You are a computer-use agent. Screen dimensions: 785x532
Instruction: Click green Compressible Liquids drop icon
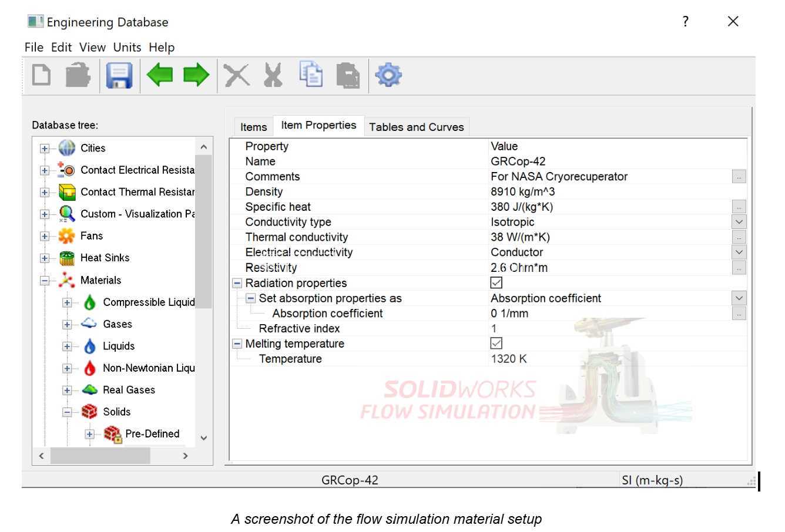click(89, 302)
